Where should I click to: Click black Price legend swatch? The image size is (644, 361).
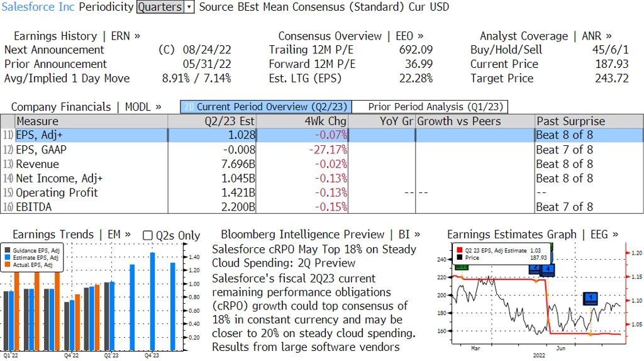[459, 257]
